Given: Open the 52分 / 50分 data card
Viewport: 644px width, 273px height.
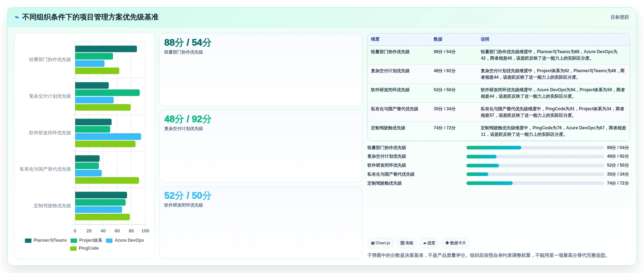Looking at the screenshot, I should [x=260, y=222].
